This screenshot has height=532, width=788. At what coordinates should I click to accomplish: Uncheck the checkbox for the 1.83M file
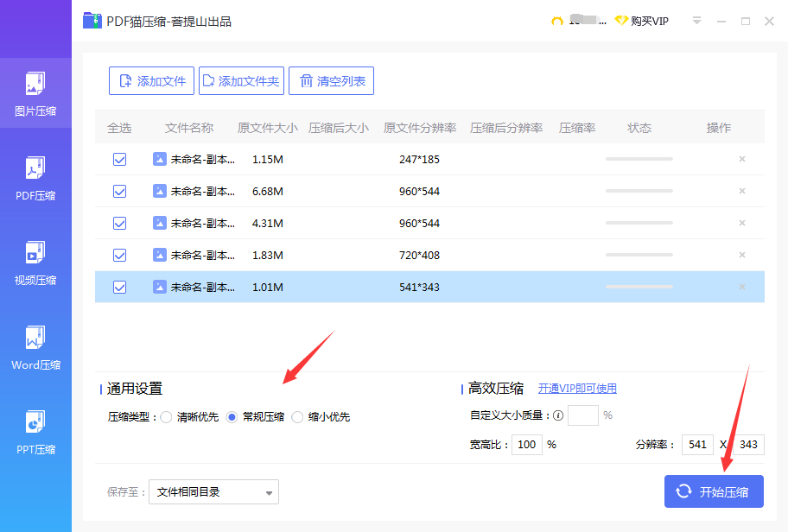coord(119,255)
